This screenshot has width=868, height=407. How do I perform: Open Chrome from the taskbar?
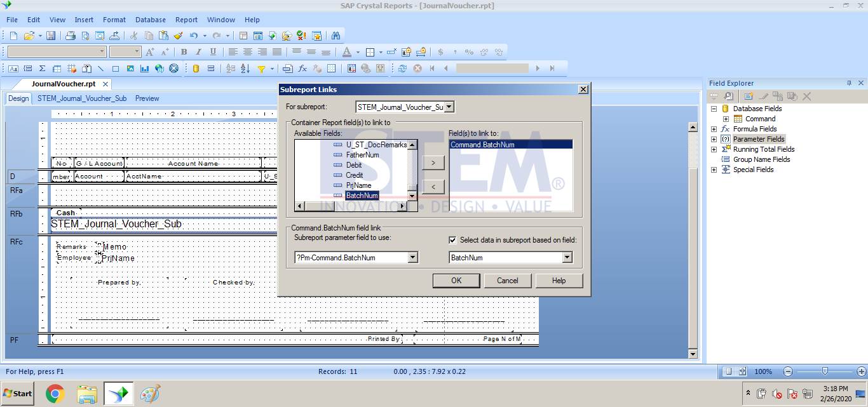55,394
